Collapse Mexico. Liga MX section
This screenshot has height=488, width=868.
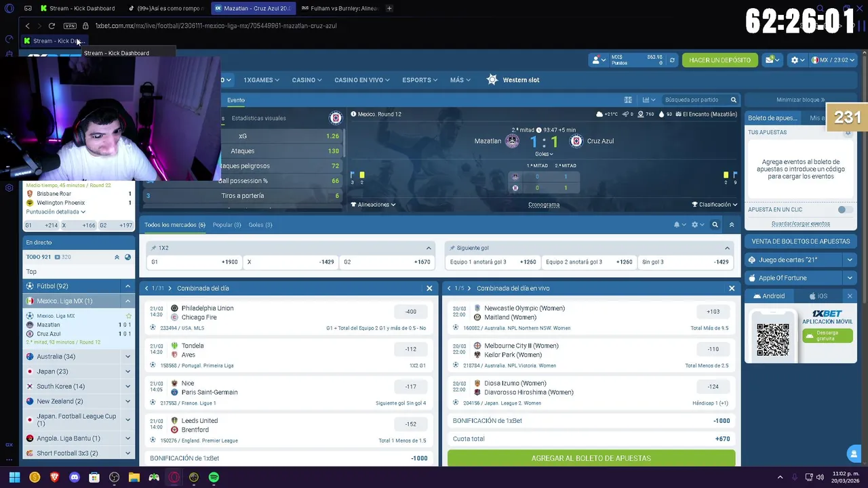click(127, 301)
